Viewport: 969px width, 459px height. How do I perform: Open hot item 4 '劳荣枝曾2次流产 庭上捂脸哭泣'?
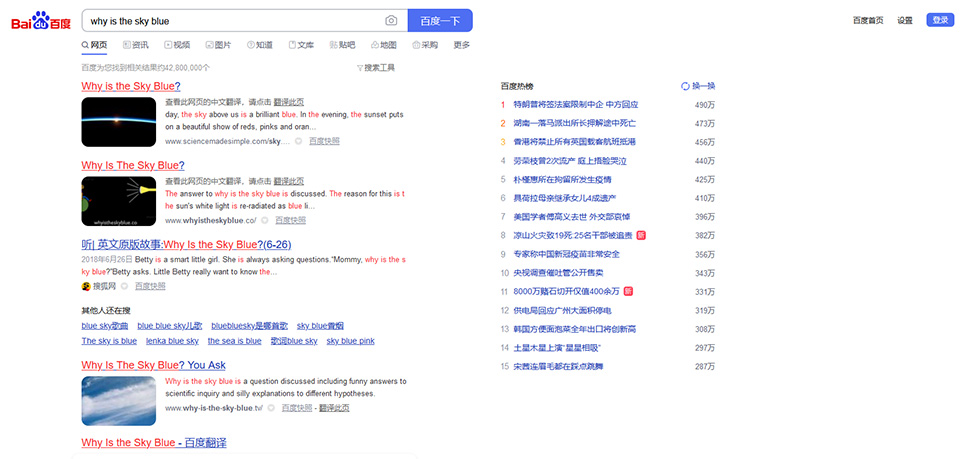pyautogui.click(x=570, y=161)
